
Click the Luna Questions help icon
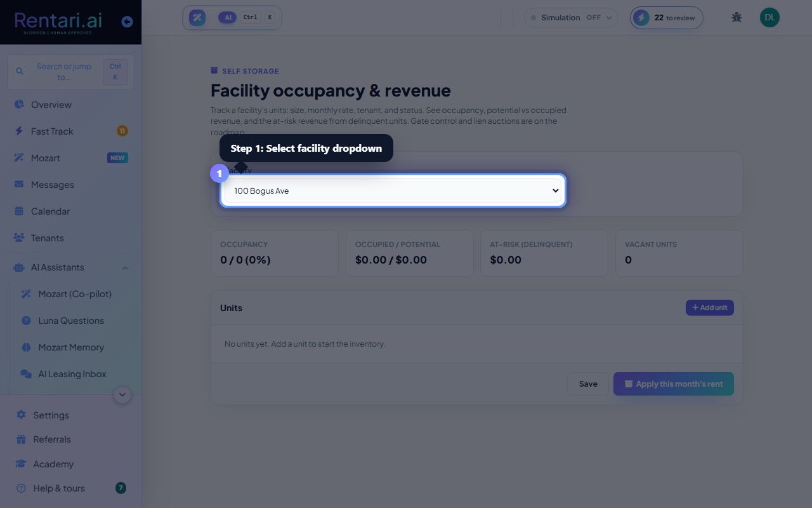click(x=26, y=320)
